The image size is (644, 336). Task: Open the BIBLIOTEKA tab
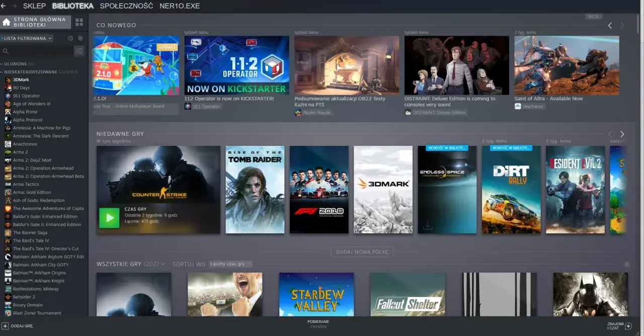coord(73,6)
